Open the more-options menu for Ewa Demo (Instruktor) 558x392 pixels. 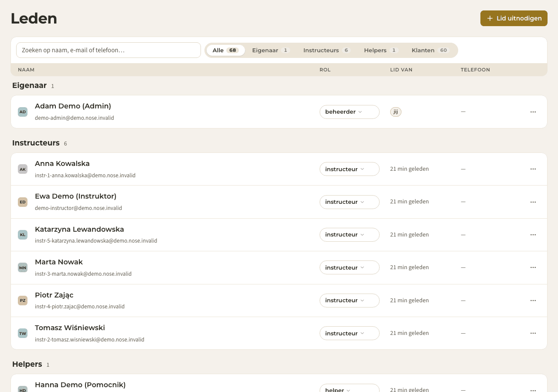coord(533,202)
